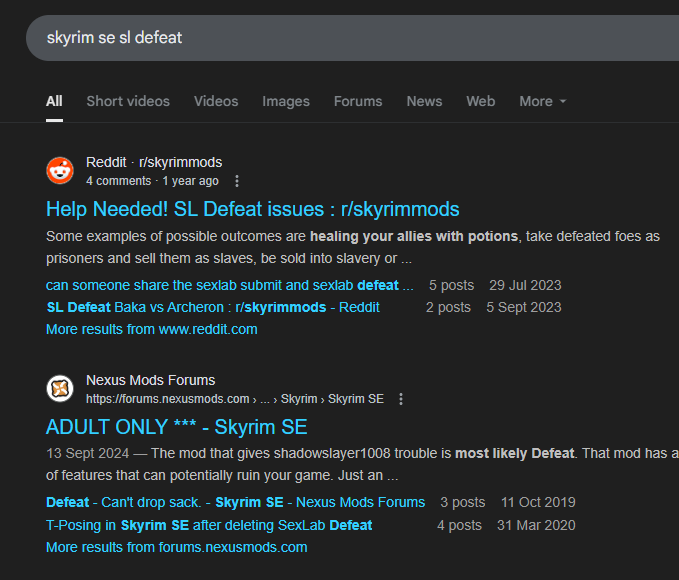This screenshot has height=580, width=679.
Task: Click snippet text 'most likely Defeat'
Action: tap(515, 454)
